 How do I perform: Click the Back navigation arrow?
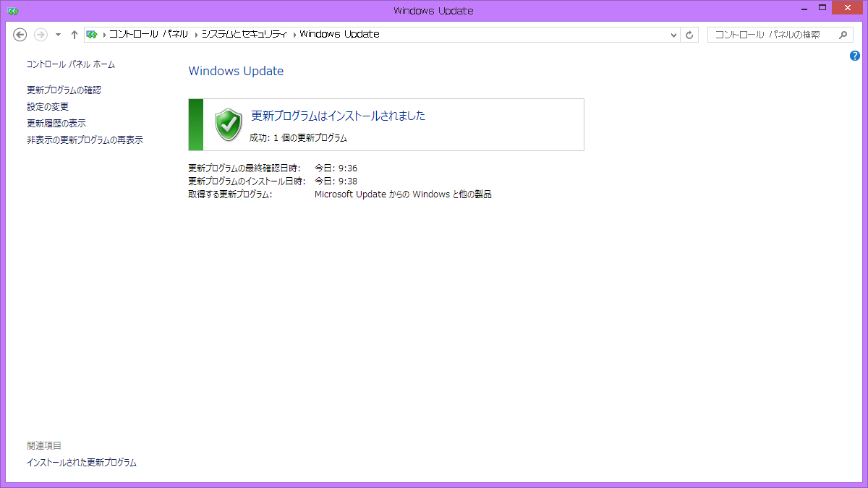click(20, 34)
